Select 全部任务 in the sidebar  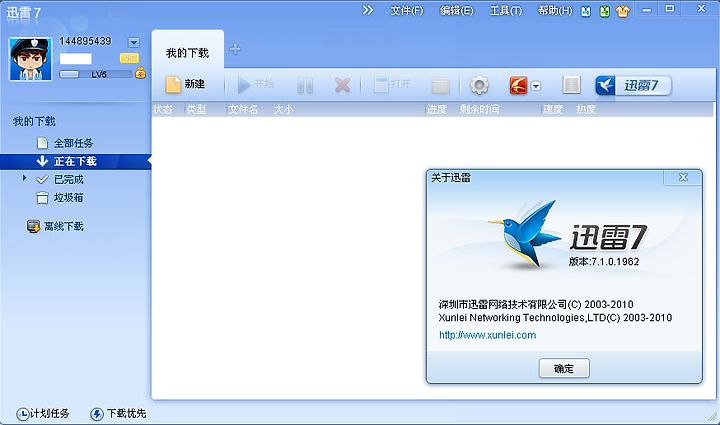pyautogui.click(x=73, y=143)
